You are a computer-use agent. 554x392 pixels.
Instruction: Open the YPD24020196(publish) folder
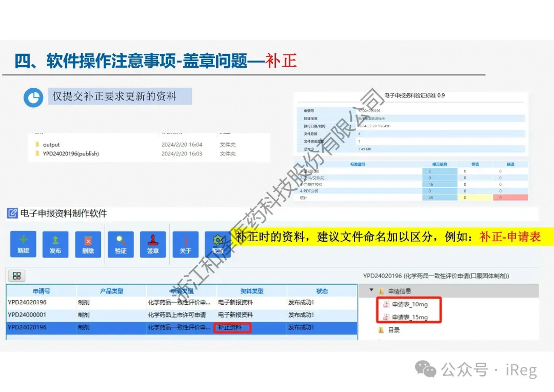coord(71,154)
